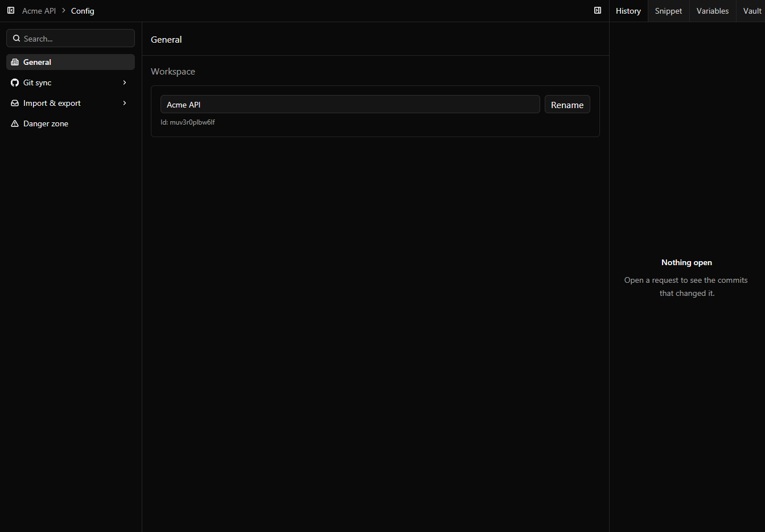The width and height of the screenshot is (765, 532).
Task: Switch to the History tab
Action: [x=628, y=11]
